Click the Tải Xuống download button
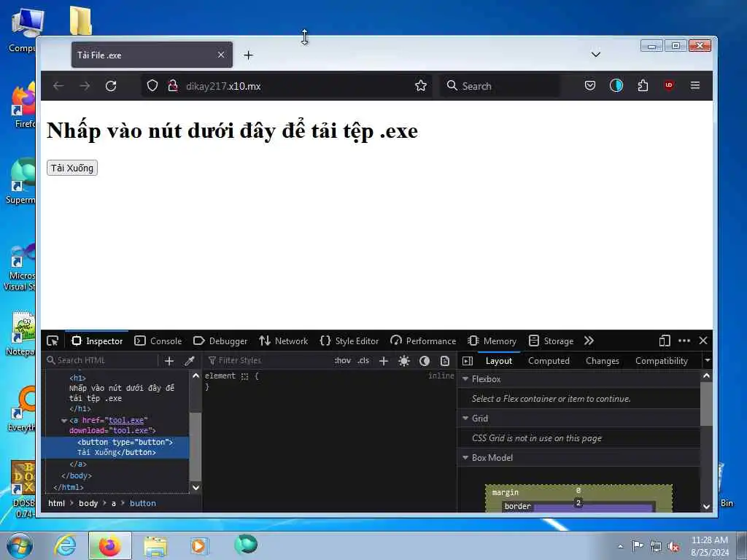 coord(72,168)
